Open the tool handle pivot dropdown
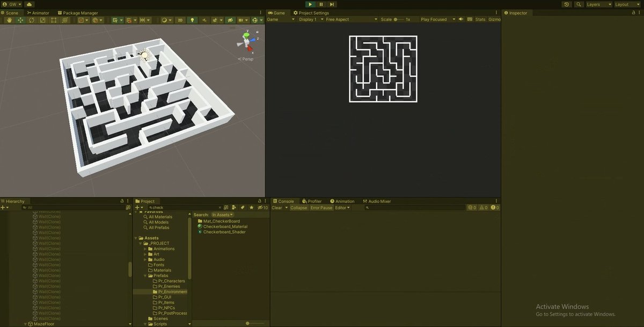644x327 pixels. (83, 20)
